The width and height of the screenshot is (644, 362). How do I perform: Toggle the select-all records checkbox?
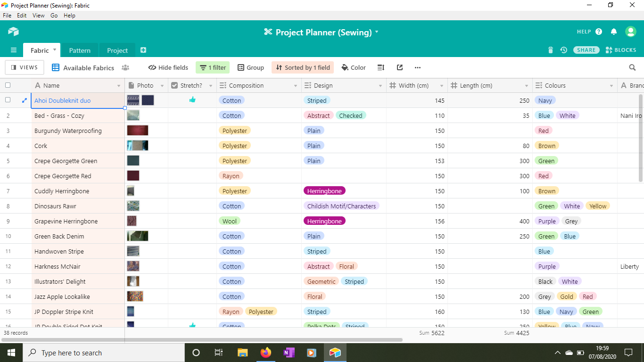(x=8, y=85)
